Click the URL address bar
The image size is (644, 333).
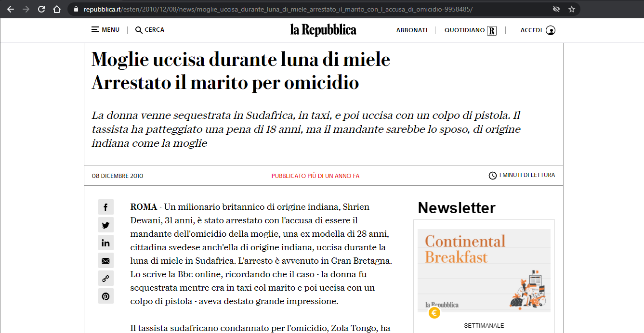289,9
